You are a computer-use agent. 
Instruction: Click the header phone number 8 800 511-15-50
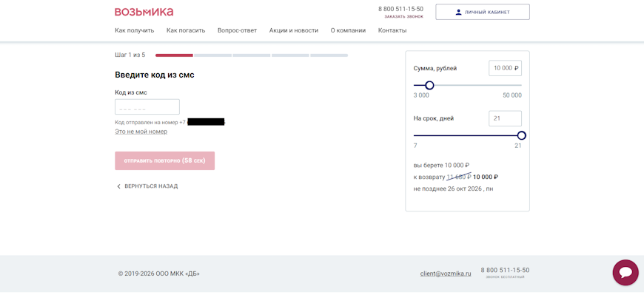(401, 9)
